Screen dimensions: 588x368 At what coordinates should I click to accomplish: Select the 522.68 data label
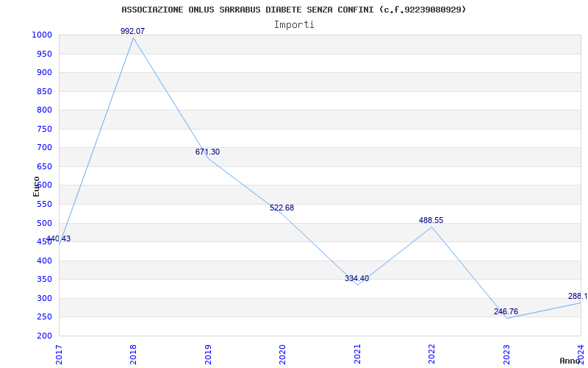282,208
